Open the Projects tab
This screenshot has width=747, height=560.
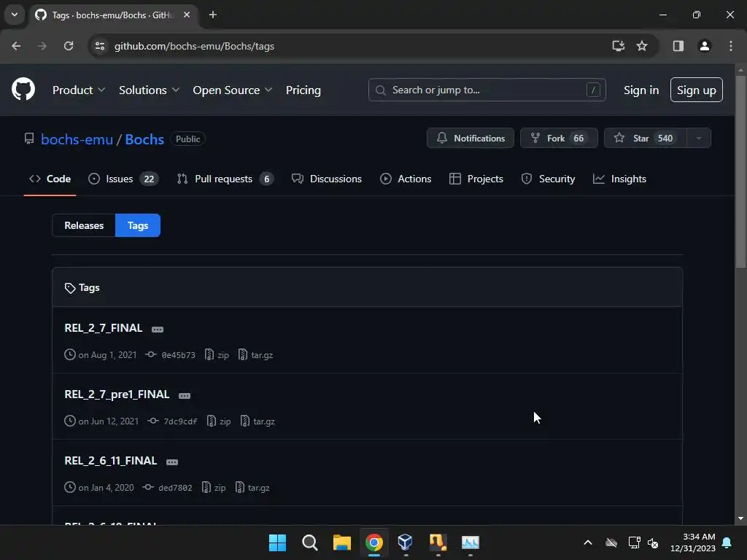coord(476,179)
